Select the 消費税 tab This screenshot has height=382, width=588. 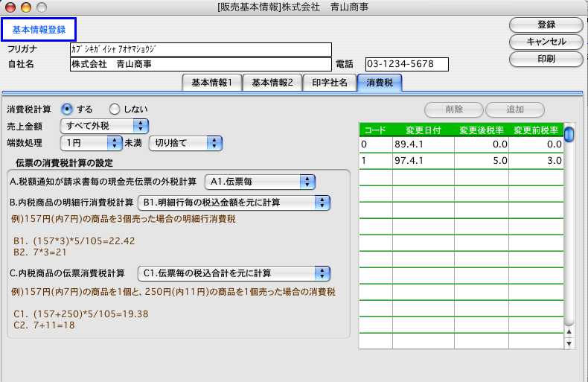379,83
